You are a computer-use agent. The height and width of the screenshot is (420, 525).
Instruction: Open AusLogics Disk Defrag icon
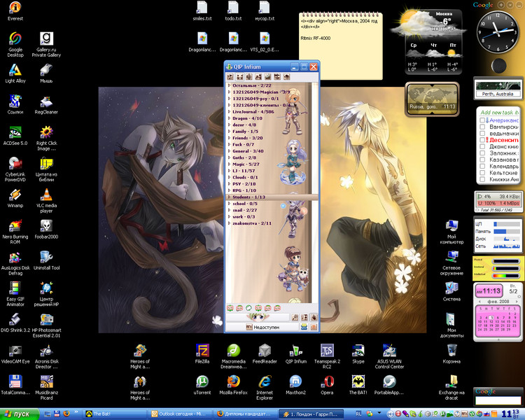coord(15,262)
